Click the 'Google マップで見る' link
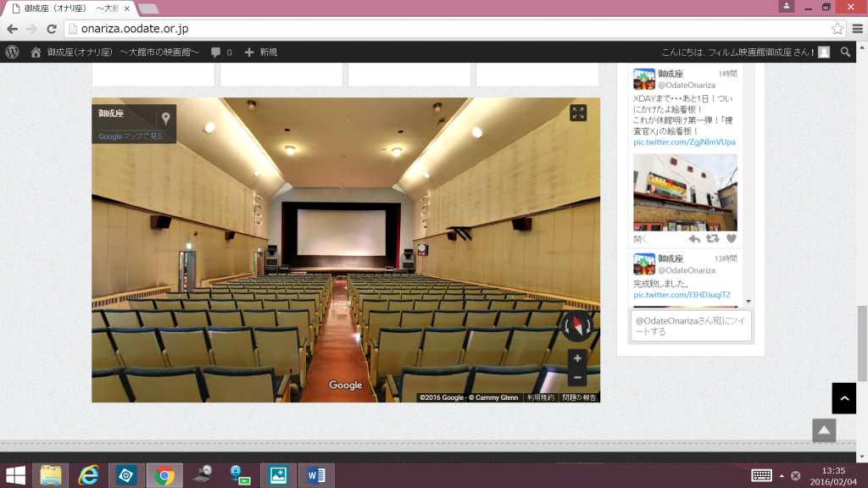Screen dimensions: 868x488 point(131,136)
